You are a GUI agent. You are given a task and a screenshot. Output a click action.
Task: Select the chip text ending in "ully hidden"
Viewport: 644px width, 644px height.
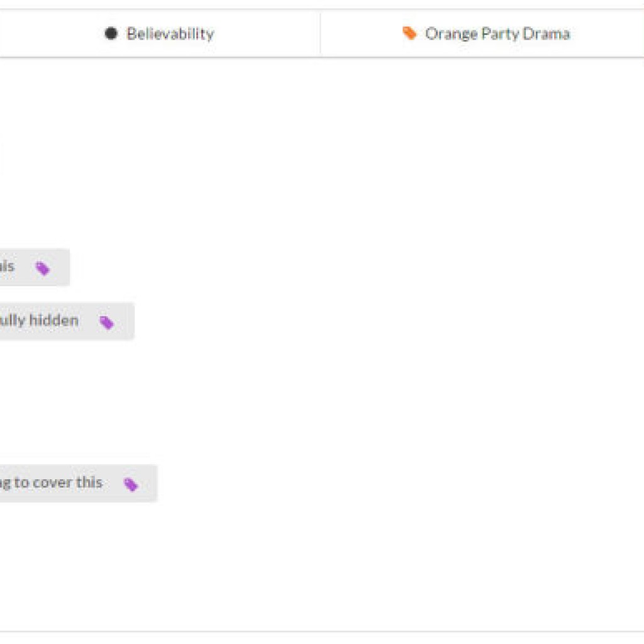click(x=39, y=321)
